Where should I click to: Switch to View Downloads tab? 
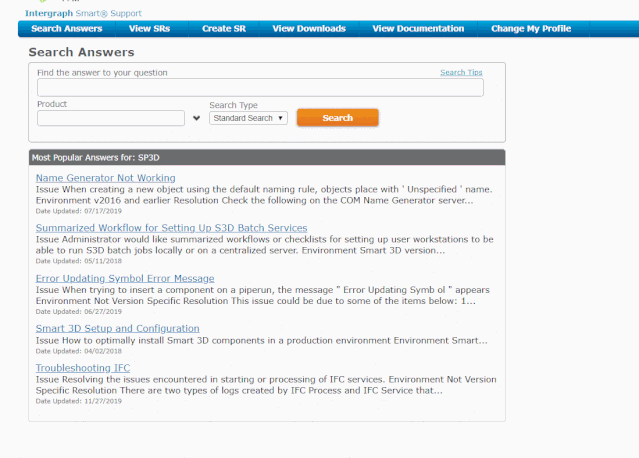309,29
